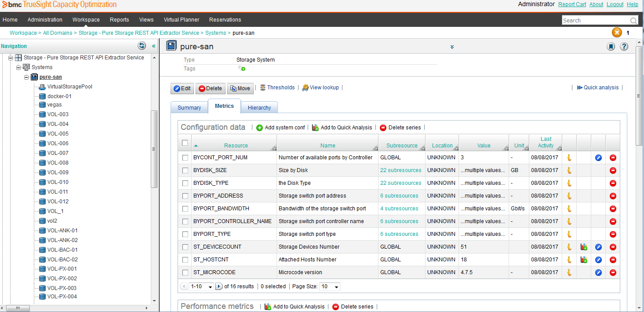
Task: Open the Quick analysis link
Action: [x=598, y=88]
